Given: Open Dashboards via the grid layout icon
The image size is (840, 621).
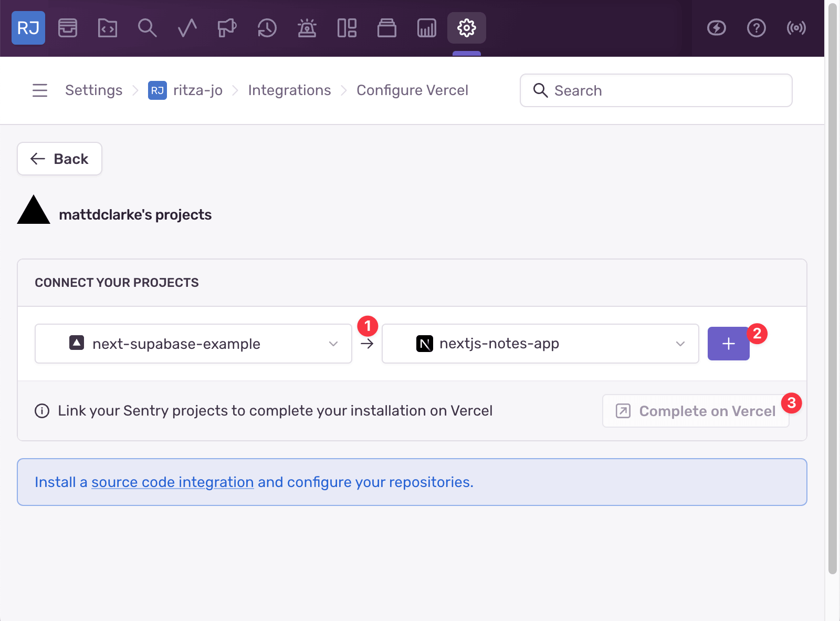Looking at the screenshot, I should 347,28.
